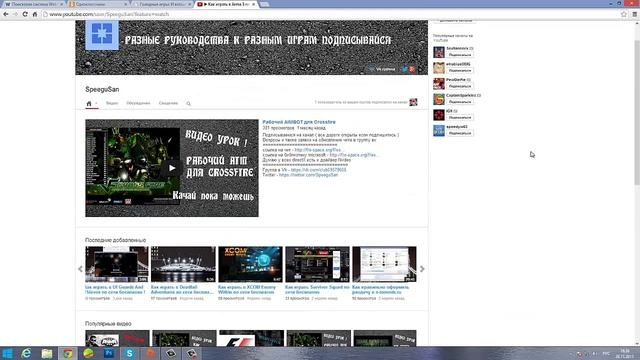Open the CaptainSparklez channel avatar
The width and height of the screenshot is (640, 360).
(439, 99)
